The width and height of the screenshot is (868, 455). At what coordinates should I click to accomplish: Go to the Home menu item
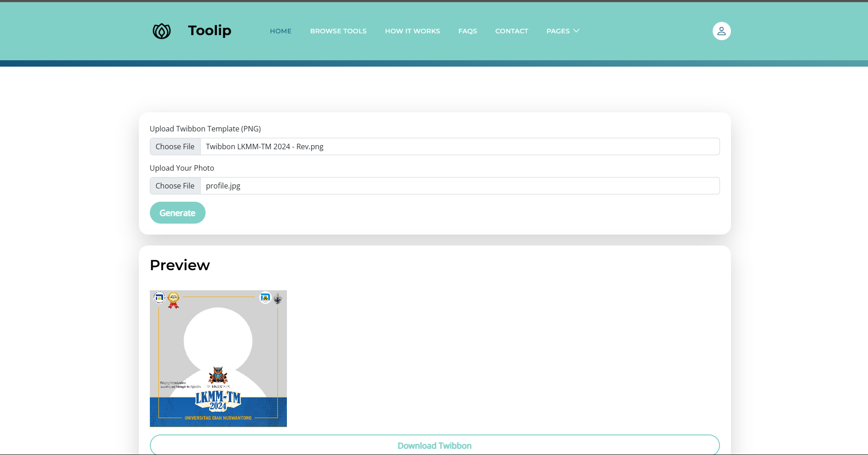(281, 31)
